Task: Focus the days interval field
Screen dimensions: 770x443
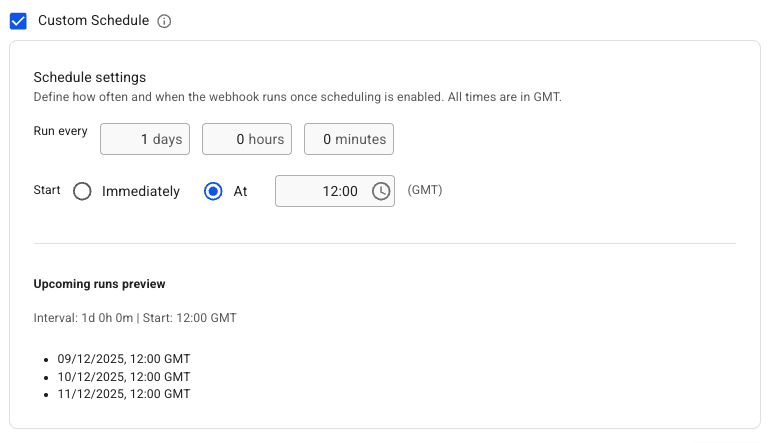Action: (145, 139)
